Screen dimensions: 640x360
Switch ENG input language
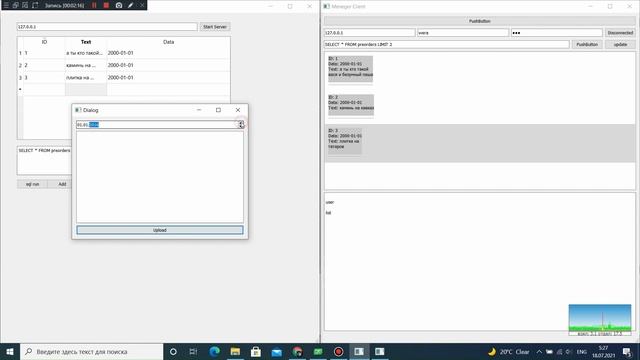581,351
